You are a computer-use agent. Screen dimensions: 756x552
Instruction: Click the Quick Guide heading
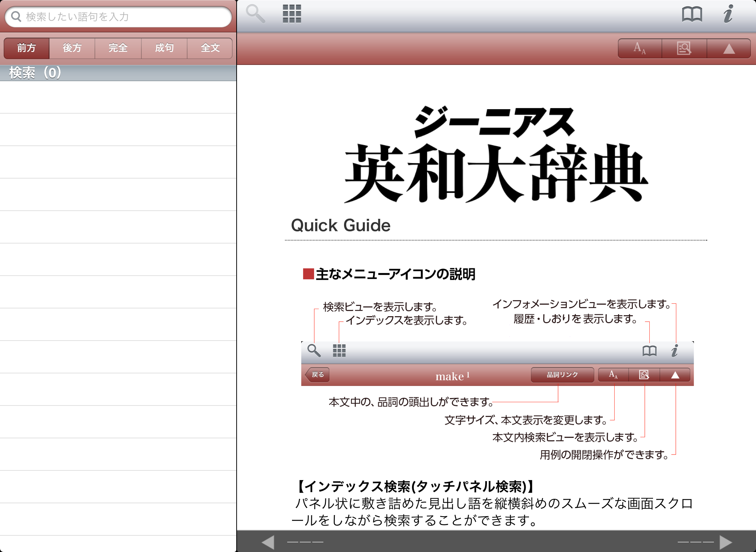click(340, 225)
